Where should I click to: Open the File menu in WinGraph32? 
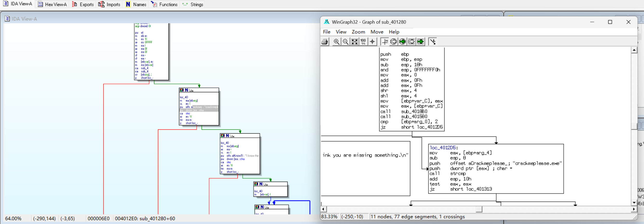click(x=327, y=32)
